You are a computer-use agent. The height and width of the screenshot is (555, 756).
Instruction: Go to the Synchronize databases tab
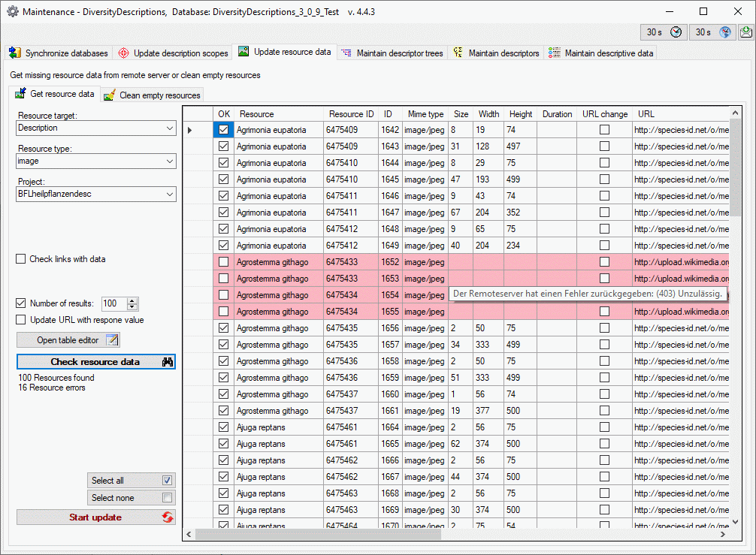pyautogui.click(x=59, y=53)
